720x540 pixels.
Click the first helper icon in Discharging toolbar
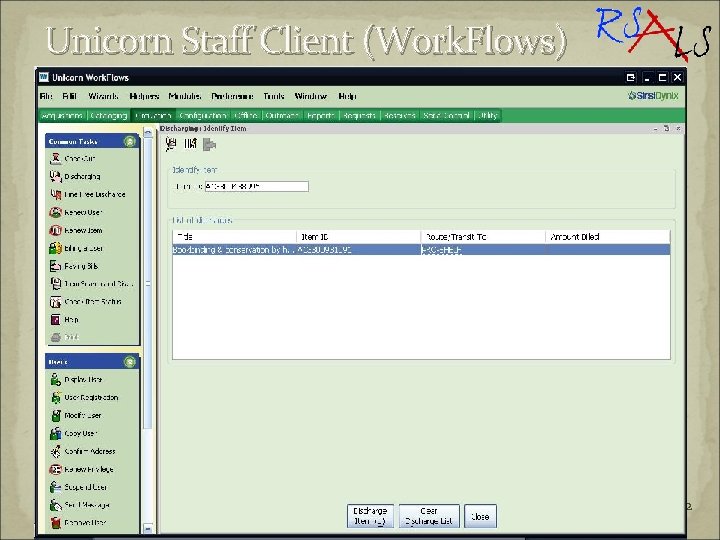[171, 144]
